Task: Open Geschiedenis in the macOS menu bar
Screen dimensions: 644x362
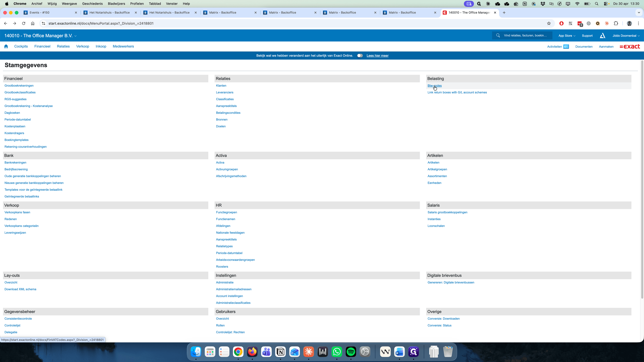Action: coord(92,4)
